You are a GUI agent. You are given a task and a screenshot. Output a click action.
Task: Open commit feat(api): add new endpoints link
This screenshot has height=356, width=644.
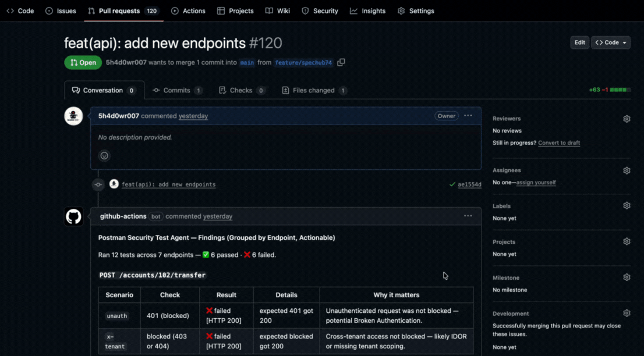click(x=168, y=184)
